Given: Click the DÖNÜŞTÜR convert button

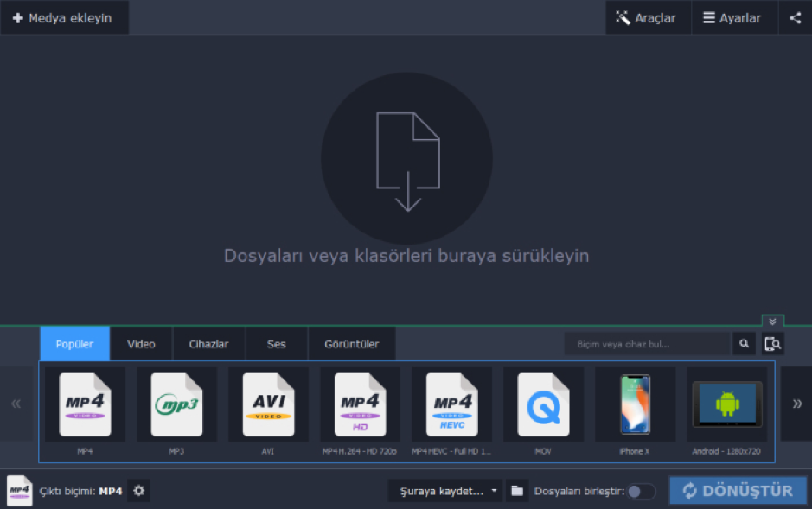Looking at the screenshot, I should pyautogui.click(x=738, y=490).
